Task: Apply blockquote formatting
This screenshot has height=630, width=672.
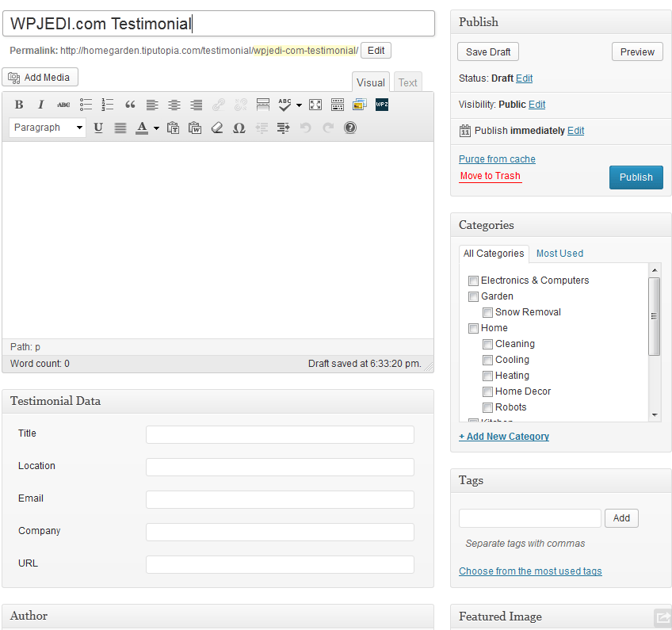Action: (x=130, y=105)
